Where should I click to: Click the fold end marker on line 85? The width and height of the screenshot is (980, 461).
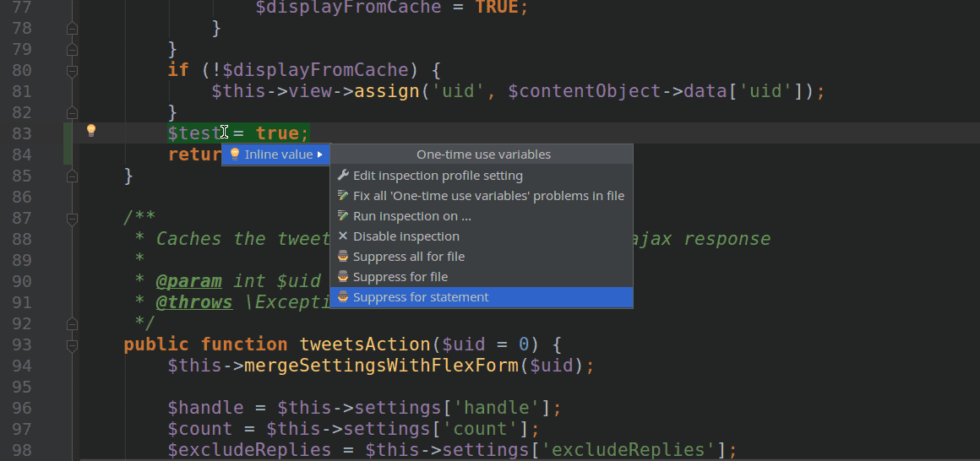pos(72,176)
